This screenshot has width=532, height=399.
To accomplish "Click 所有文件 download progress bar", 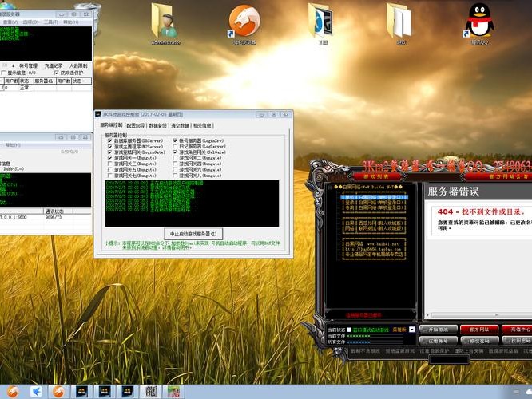I will point(375,342).
